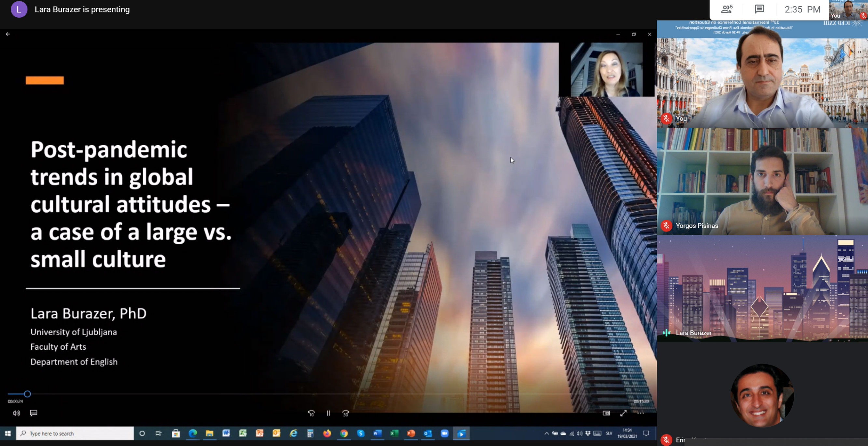Open the participants list icon
868x446 pixels.
click(x=726, y=9)
